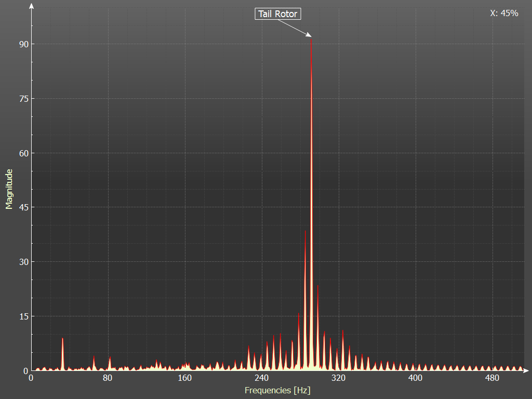Click the X: 45% readout text
532x399 pixels.
pyautogui.click(x=503, y=14)
